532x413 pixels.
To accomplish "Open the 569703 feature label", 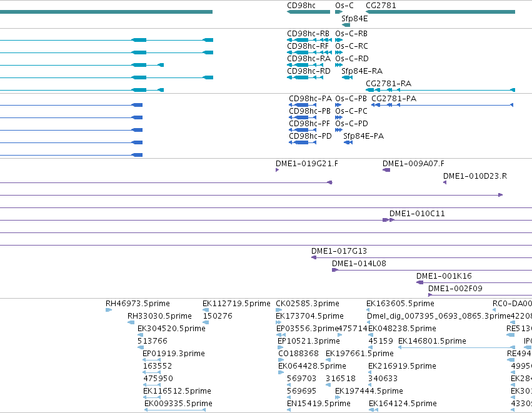I will (301, 379).
